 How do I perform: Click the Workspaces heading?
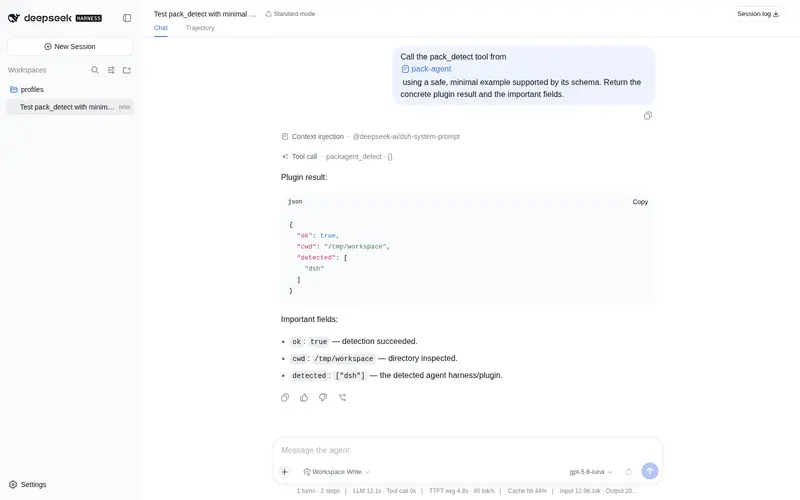27,70
